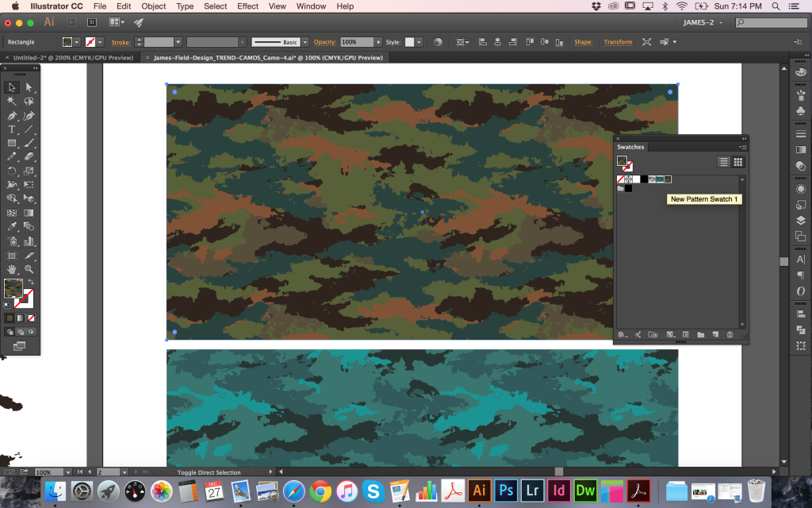Select the Paintbrush tool
Screen dimensions: 812x508
pos(29,143)
